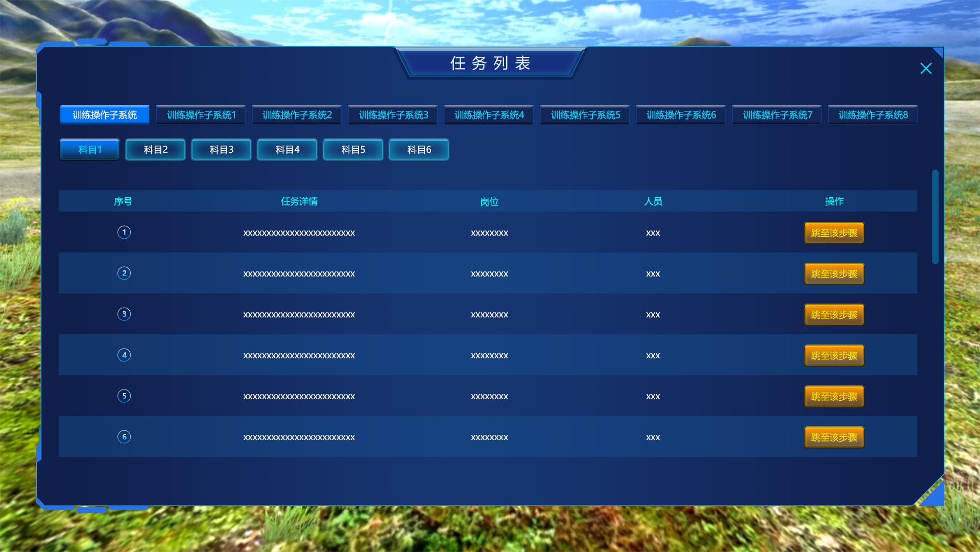Click the circled number 2 icon

point(124,273)
